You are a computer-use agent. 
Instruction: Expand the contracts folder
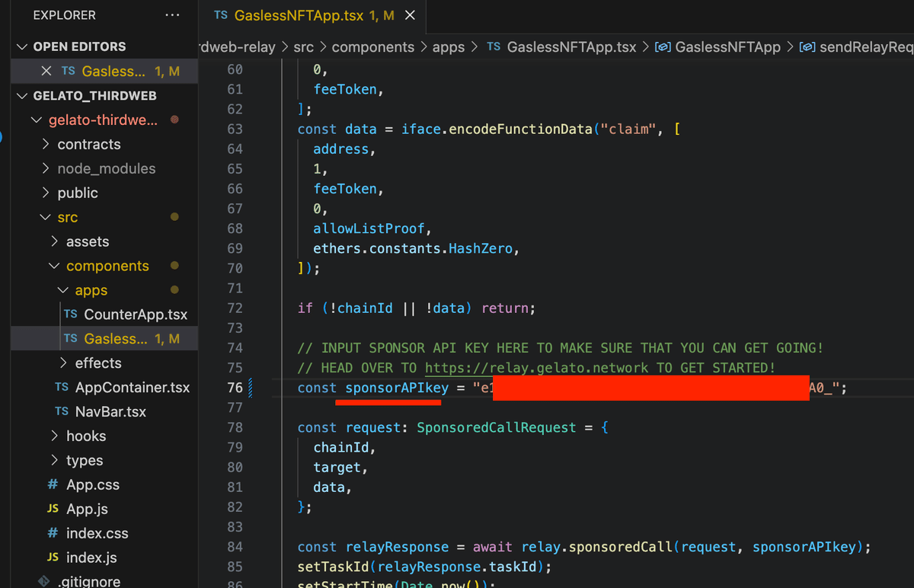coord(46,144)
